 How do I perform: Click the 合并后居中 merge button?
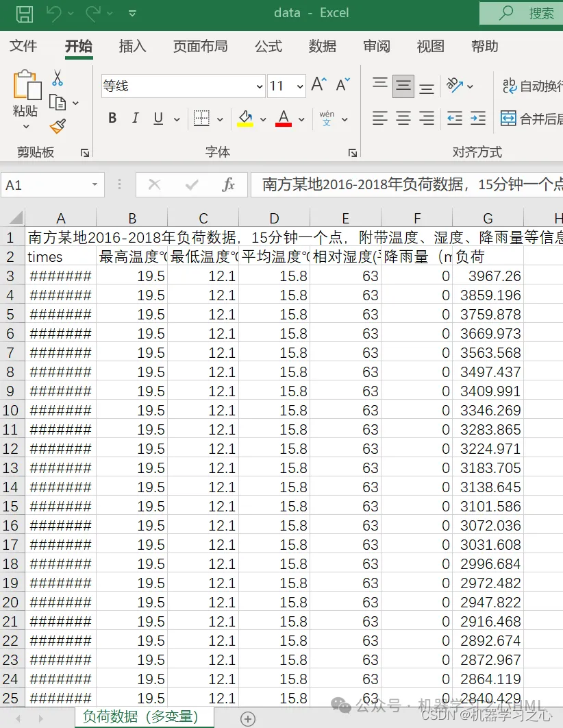pyautogui.click(x=531, y=119)
